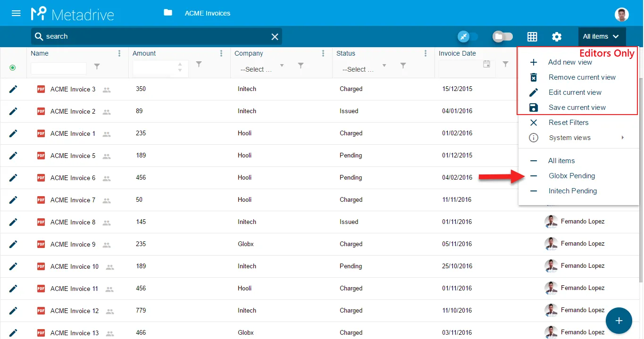Click the Status column filter icon
This screenshot has width=644, height=339.
[403, 66]
